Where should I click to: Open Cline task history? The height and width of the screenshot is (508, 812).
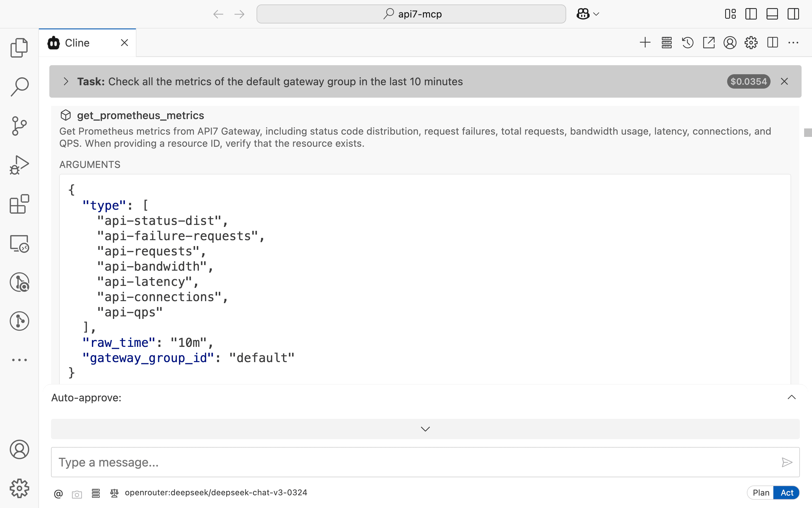687,43
